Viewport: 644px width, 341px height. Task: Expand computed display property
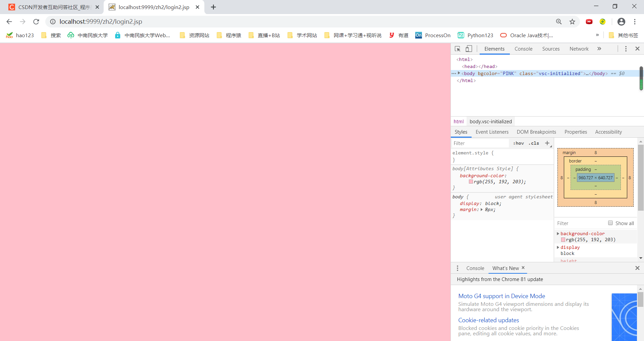click(x=558, y=247)
